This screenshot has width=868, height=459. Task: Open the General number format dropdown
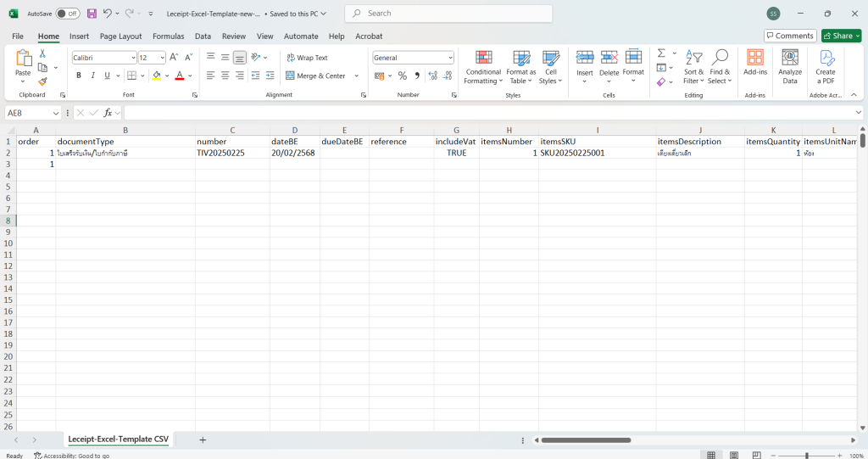click(x=450, y=58)
